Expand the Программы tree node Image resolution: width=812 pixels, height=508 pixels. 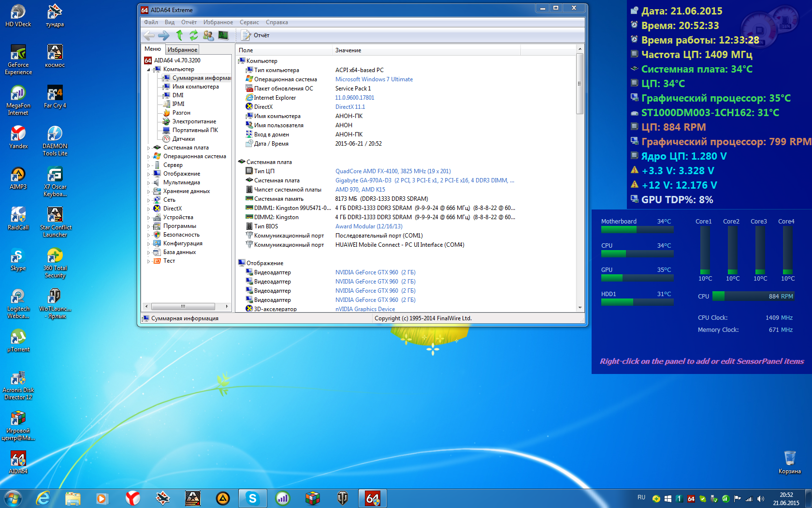pyautogui.click(x=149, y=226)
